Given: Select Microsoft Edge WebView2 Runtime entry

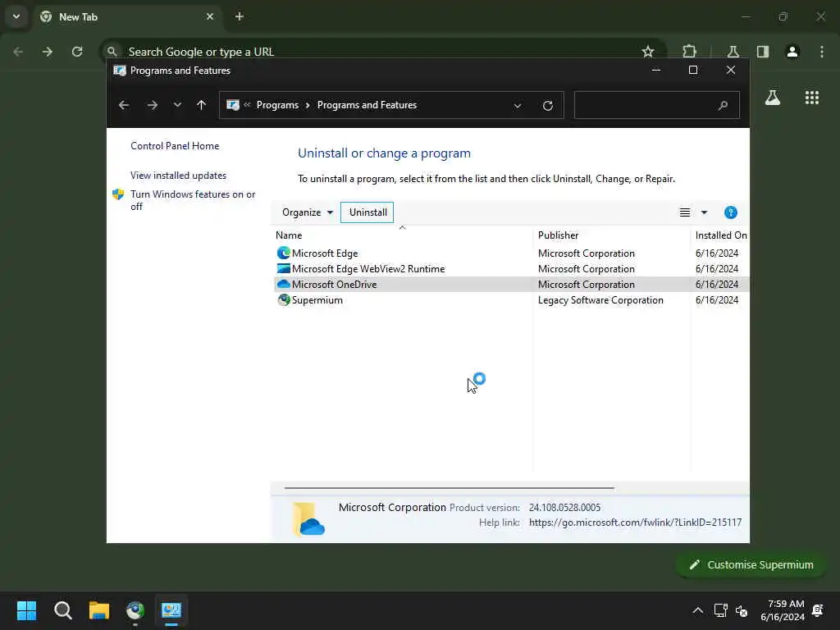Looking at the screenshot, I should click(512, 269).
